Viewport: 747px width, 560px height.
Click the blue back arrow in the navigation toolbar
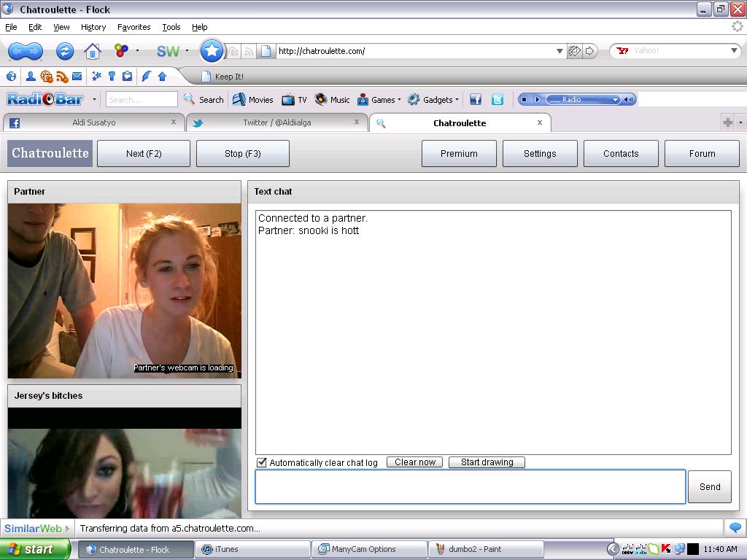[17, 51]
